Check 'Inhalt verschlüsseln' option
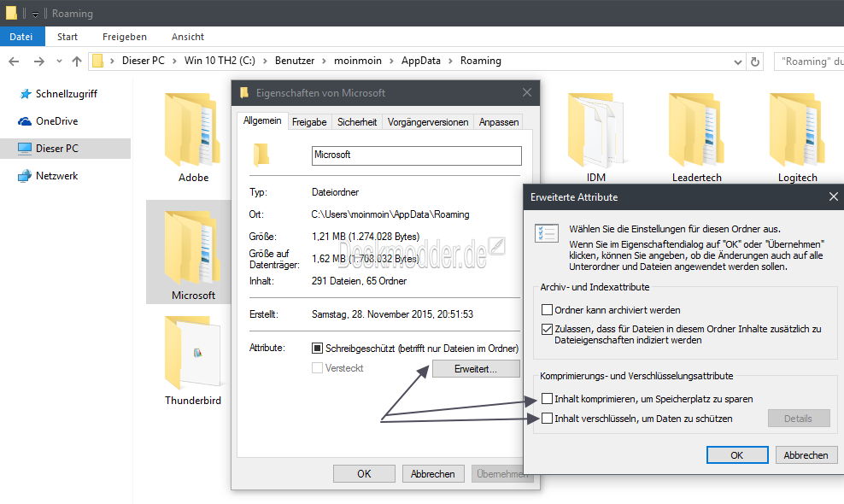 click(x=548, y=419)
